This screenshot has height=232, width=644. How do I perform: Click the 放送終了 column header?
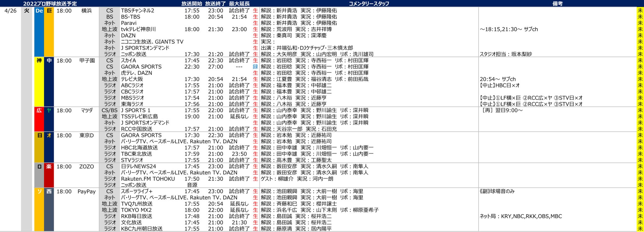pos(215,3)
